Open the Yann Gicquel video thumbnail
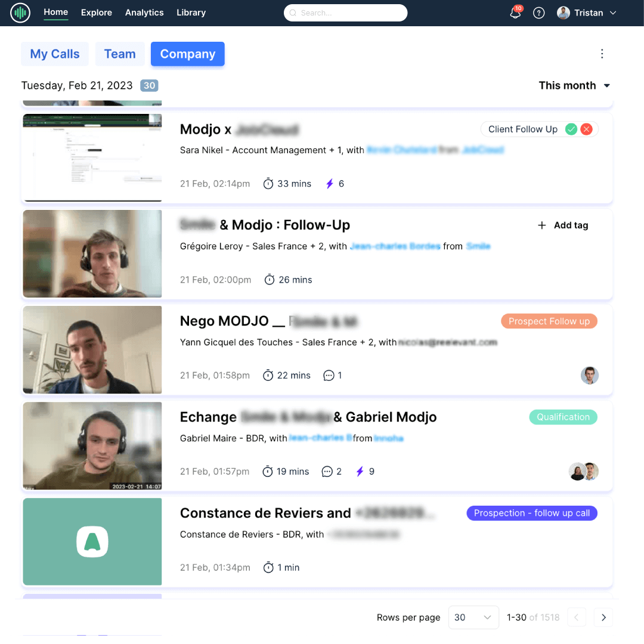The height and width of the screenshot is (644, 644). click(92, 349)
